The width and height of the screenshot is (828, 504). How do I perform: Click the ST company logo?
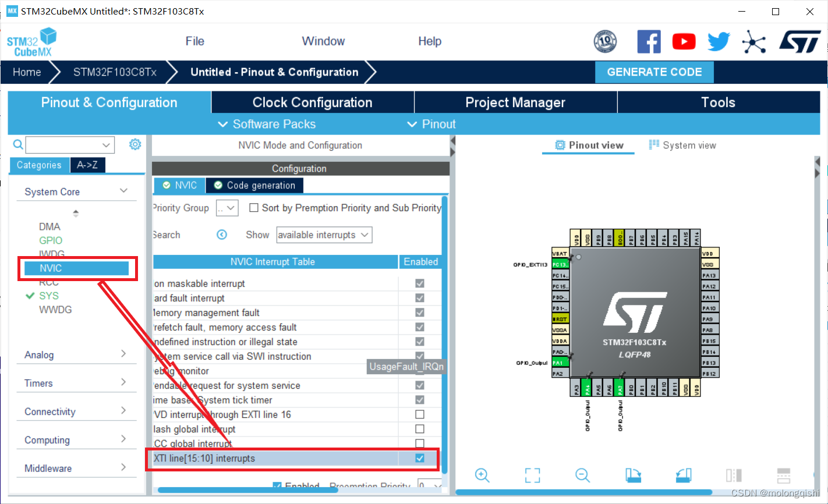point(800,41)
